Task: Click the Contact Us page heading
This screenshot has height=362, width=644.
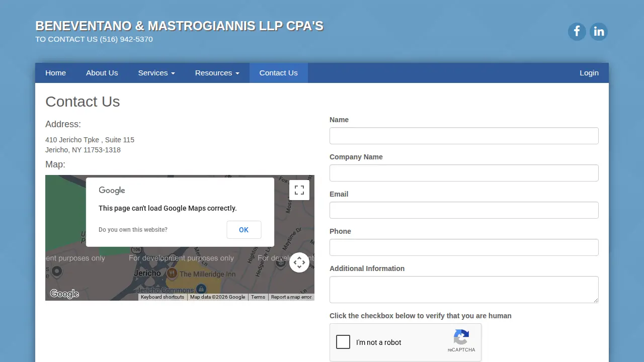Action: pyautogui.click(x=83, y=102)
